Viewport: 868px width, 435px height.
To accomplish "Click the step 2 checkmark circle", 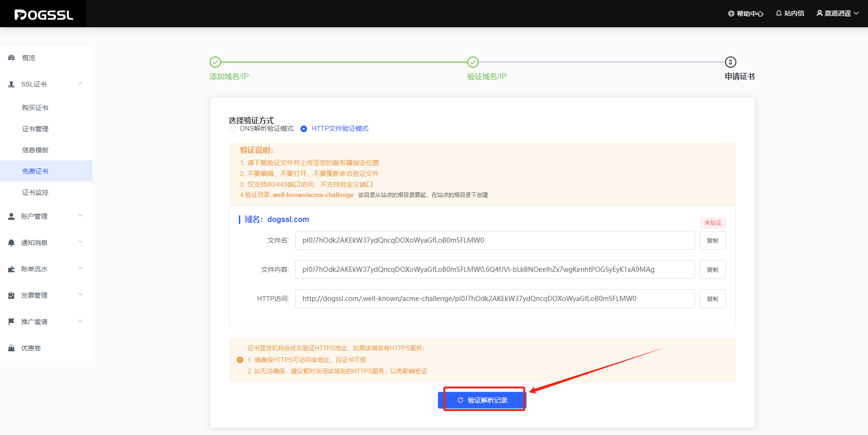I will pyautogui.click(x=473, y=62).
